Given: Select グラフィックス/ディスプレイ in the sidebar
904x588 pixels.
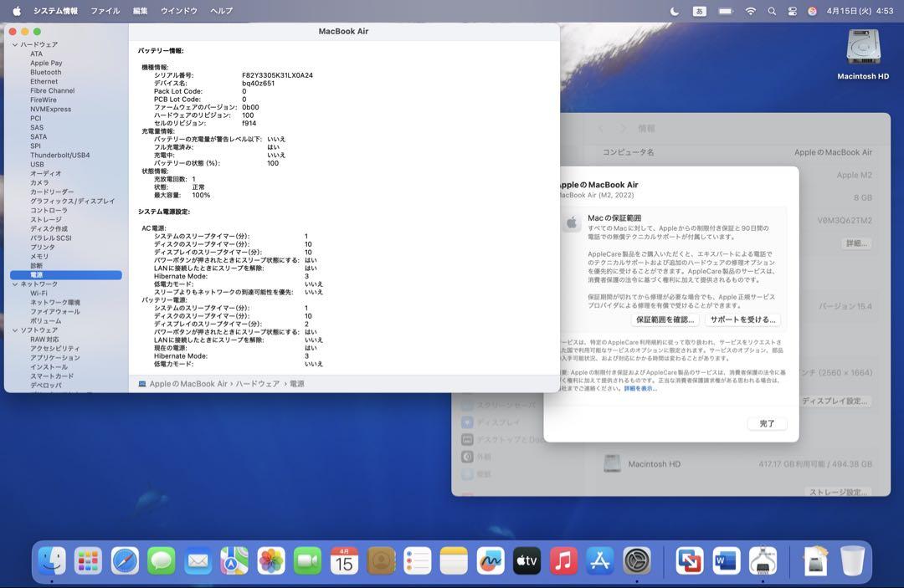Looking at the screenshot, I should pos(72,201).
